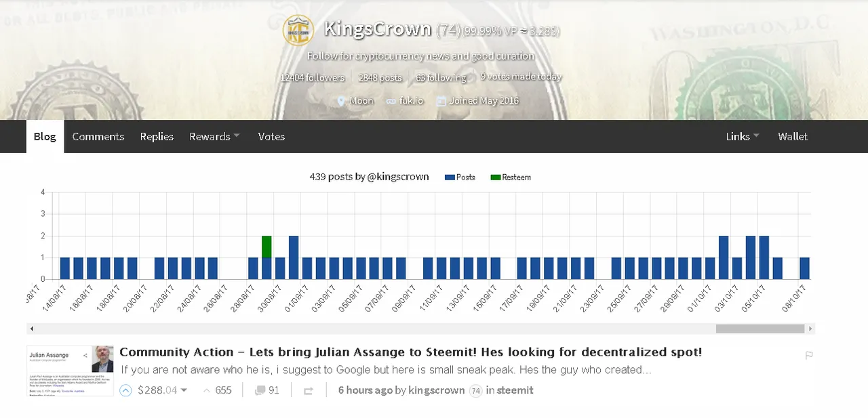The image size is (868, 418).
Task: Open the Rewards dropdown menu
Action: coord(214,136)
